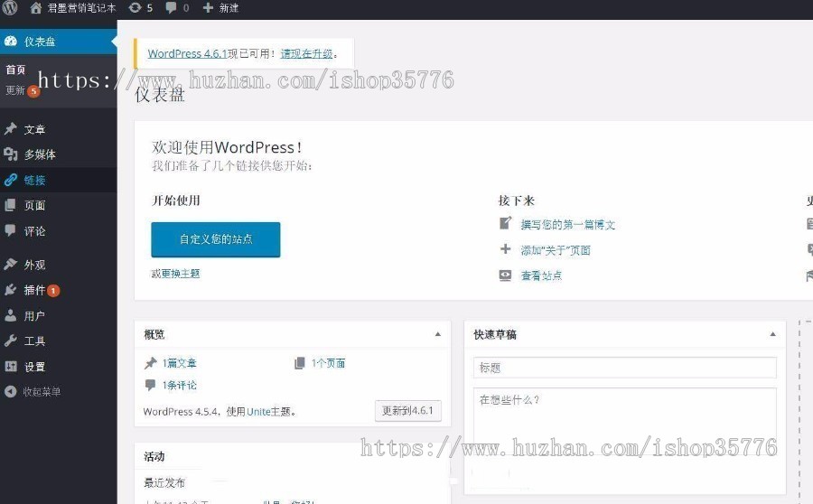Open the 添加"关于"页面 link

[556, 250]
